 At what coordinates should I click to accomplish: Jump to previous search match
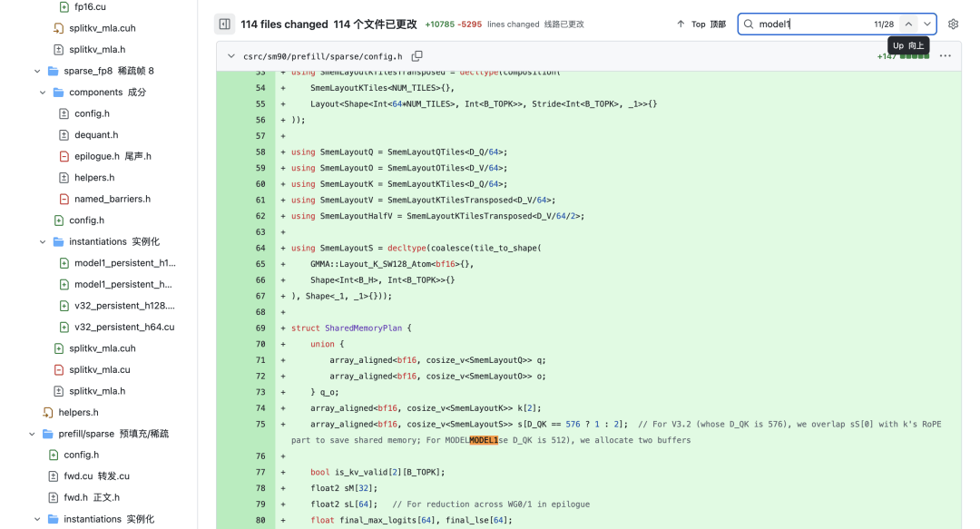point(908,24)
